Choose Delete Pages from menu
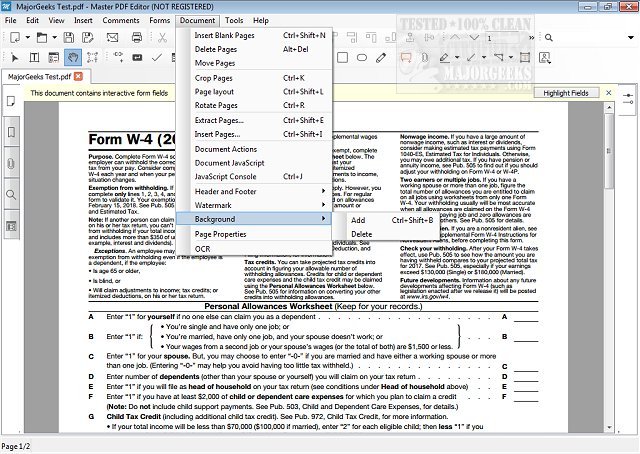640x454 pixels. click(254, 49)
